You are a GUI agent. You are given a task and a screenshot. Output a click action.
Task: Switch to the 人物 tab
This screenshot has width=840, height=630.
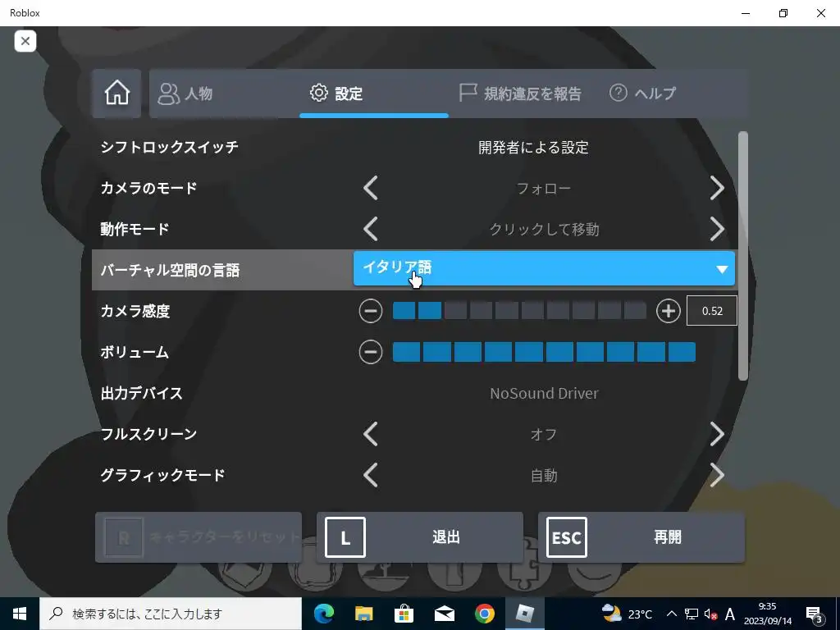pos(185,94)
